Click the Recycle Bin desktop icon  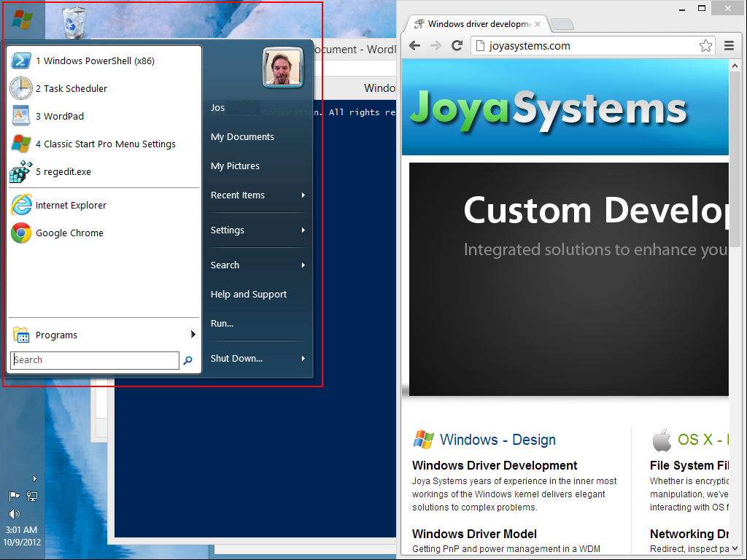click(x=74, y=23)
